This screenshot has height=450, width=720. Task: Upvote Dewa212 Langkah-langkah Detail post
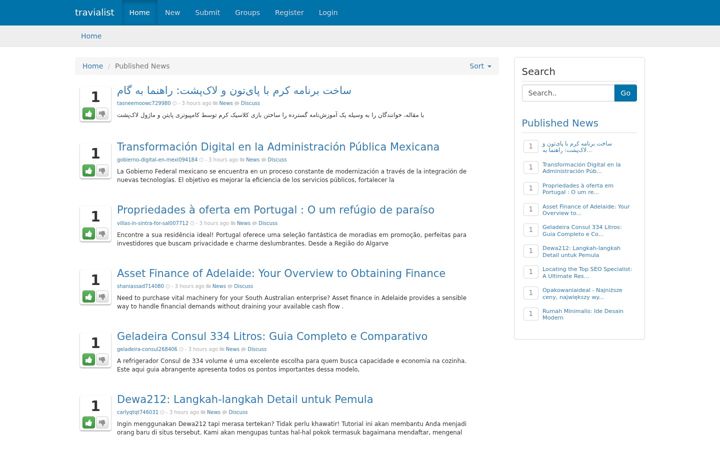tap(89, 422)
